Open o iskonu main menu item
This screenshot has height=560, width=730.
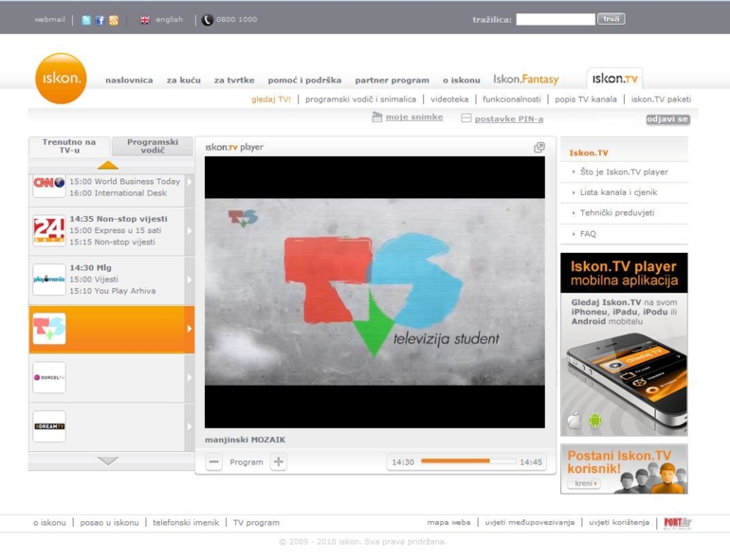point(462,80)
